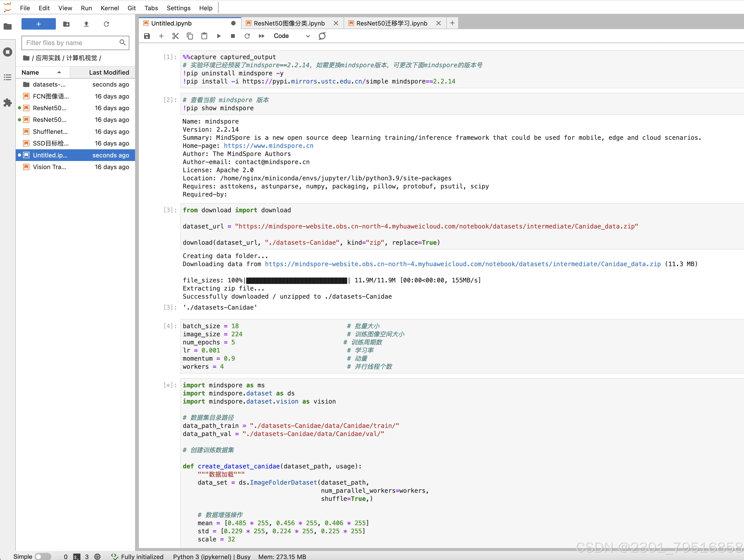
Task: Open Running Terminals and Kernels sidebar
Action: 7,52
